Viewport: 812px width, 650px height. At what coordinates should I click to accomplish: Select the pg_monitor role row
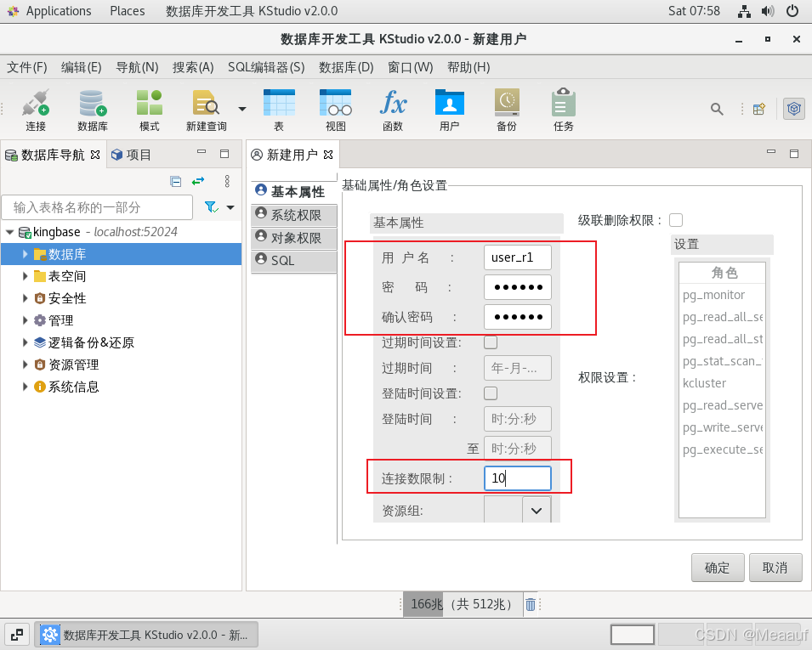coord(722,295)
